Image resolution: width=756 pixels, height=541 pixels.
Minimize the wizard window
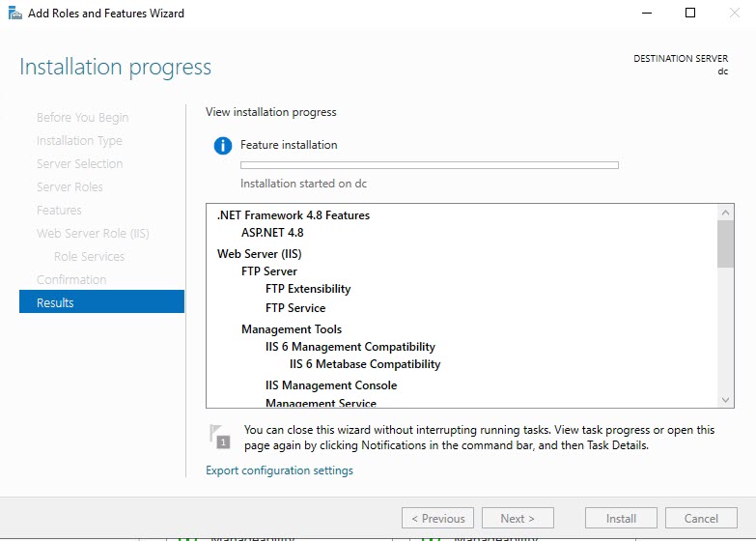point(644,14)
